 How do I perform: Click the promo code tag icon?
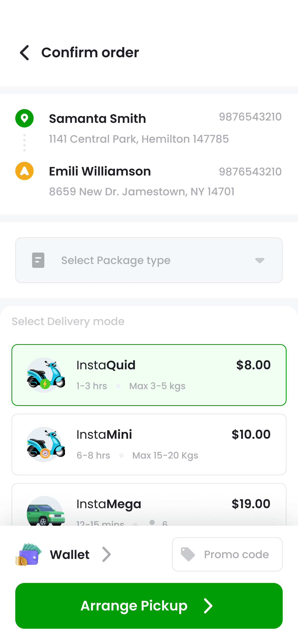point(188,554)
